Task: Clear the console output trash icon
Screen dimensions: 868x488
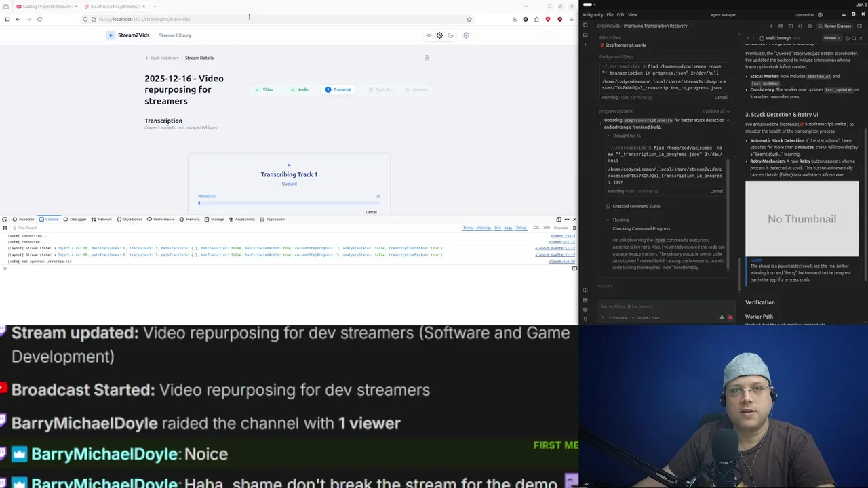Action: tap(5, 228)
